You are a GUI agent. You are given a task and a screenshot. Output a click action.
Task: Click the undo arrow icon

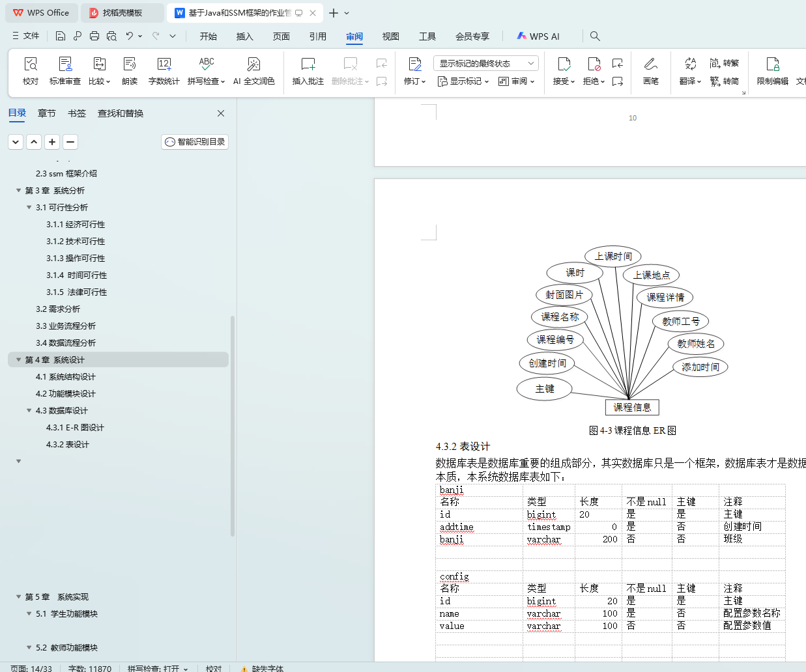pos(130,36)
